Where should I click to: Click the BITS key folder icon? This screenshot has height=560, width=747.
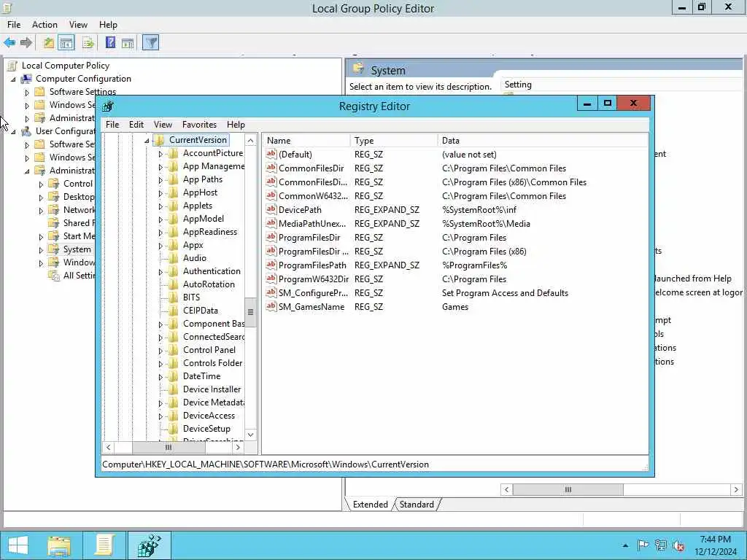(174, 297)
